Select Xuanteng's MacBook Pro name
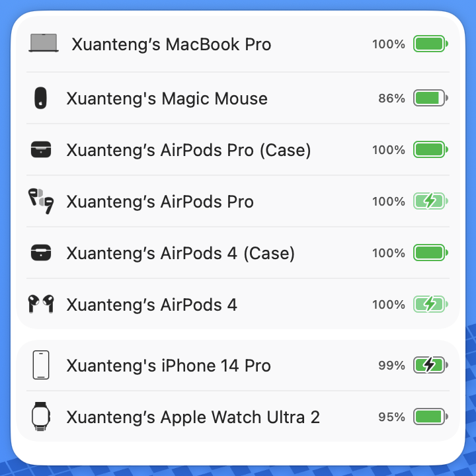Screen dimensions: 476x476 (171, 44)
